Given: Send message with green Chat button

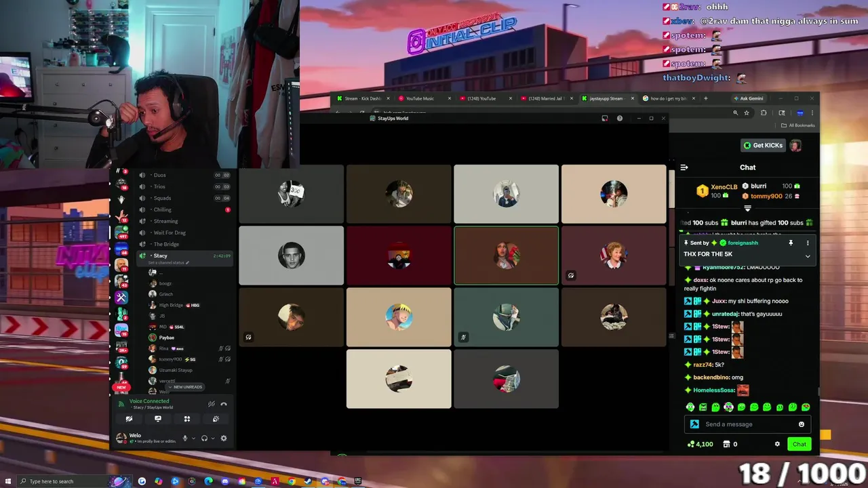Looking at the screenshot, I should pyautogui.click(x=800, y=444).
